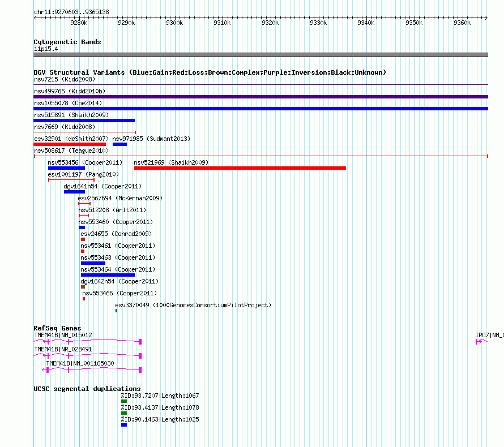Open the esv32901 (deSmith2007) variant label

pos(71,139)
